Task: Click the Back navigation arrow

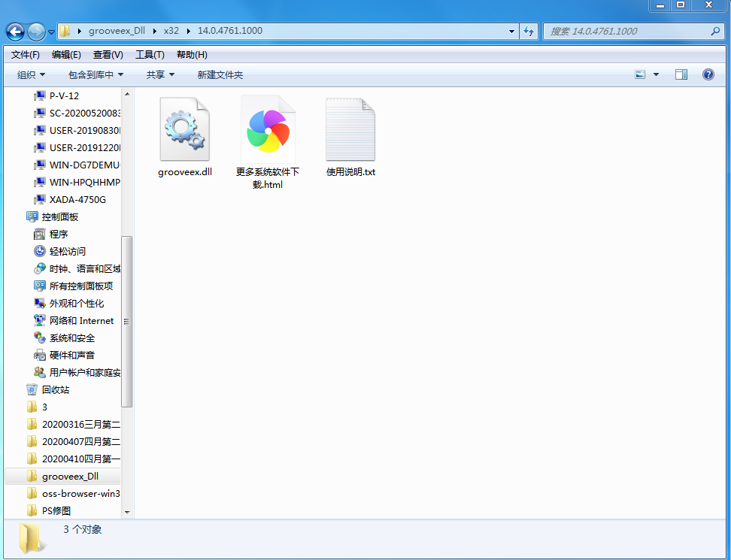Action: click(x=15, y=32)
